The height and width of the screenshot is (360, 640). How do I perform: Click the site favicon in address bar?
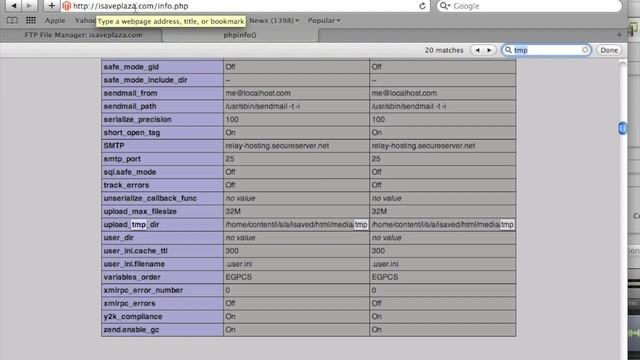click(x=67, y=6)
